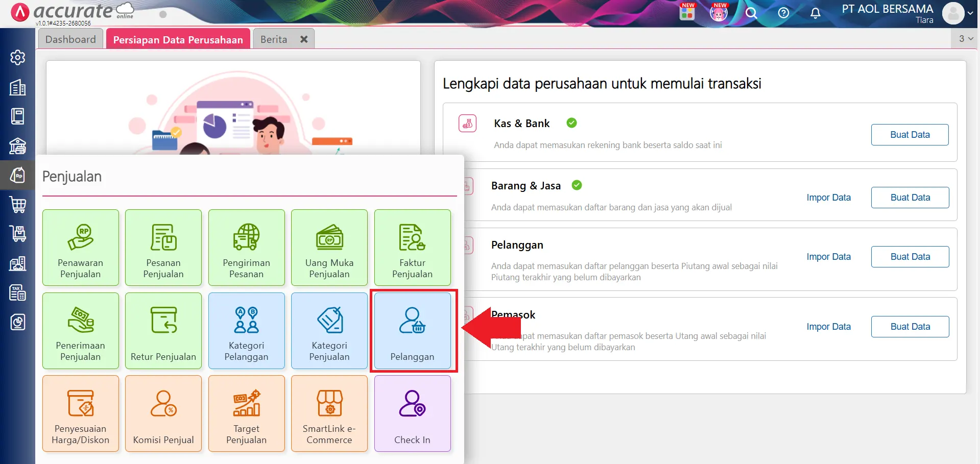Open Pesanan Penjualan tile
Screen dimensions: 980x464
(163, 248)
